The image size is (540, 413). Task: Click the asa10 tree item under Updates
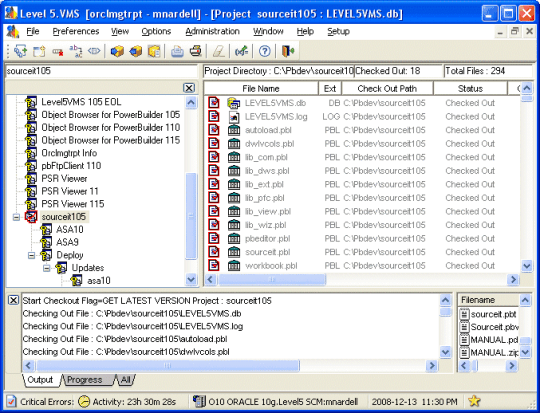(98, 281)
